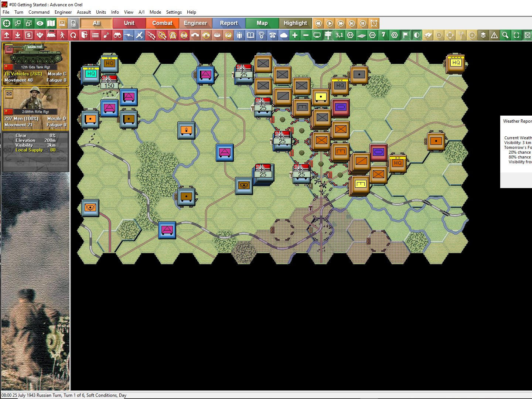Click the shovel dig-in icon

tap(106, 35)
